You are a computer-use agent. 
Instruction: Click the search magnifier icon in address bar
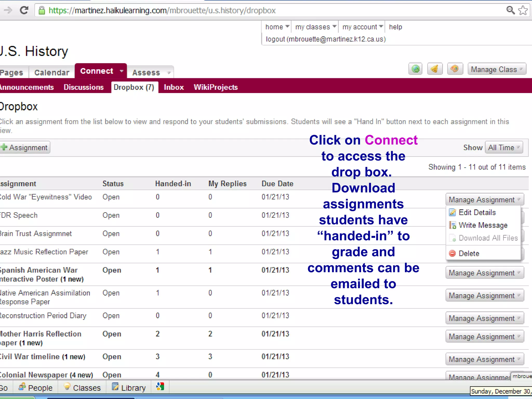pos(510,10)
